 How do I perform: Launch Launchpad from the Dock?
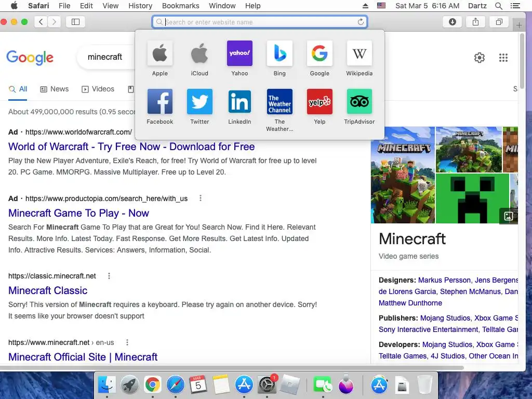click(x=129, y=385)
